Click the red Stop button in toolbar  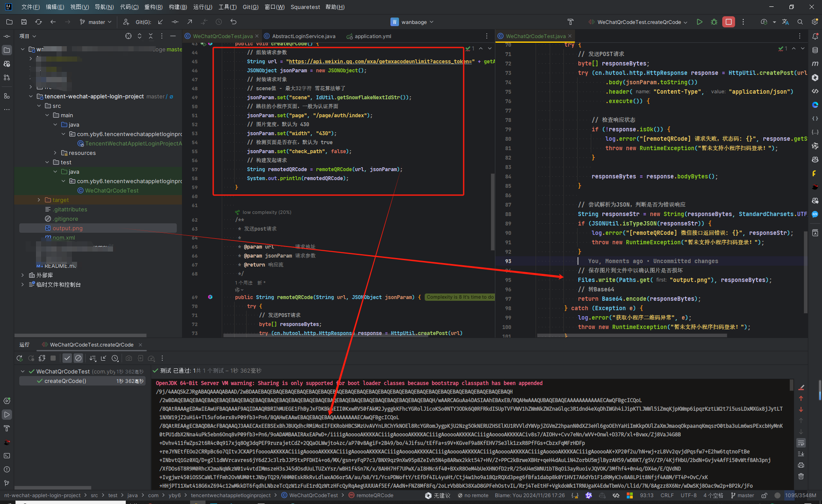click(x=728, y=22)
